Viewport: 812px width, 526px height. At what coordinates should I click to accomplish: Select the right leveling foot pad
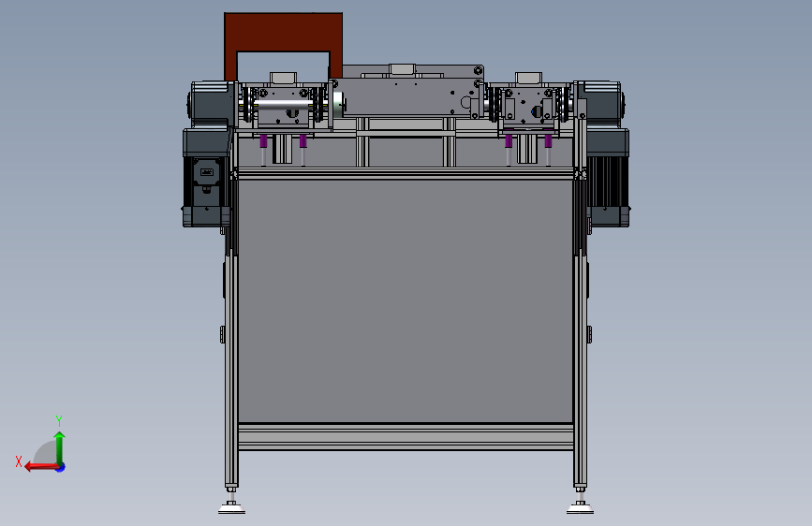point(580,508)
